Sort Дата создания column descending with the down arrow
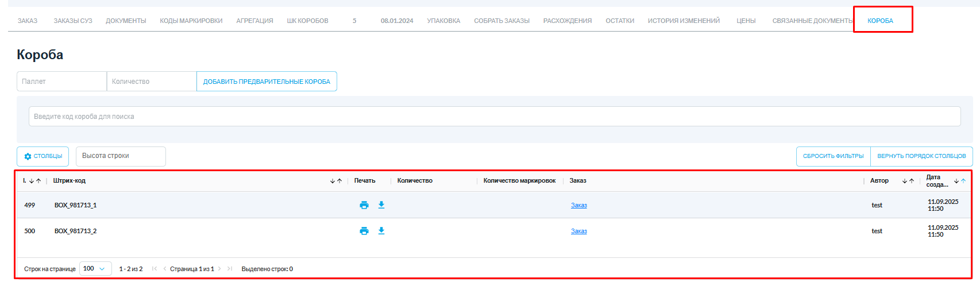This screenshot has width=980, height=301. click(x=956, y=181)
